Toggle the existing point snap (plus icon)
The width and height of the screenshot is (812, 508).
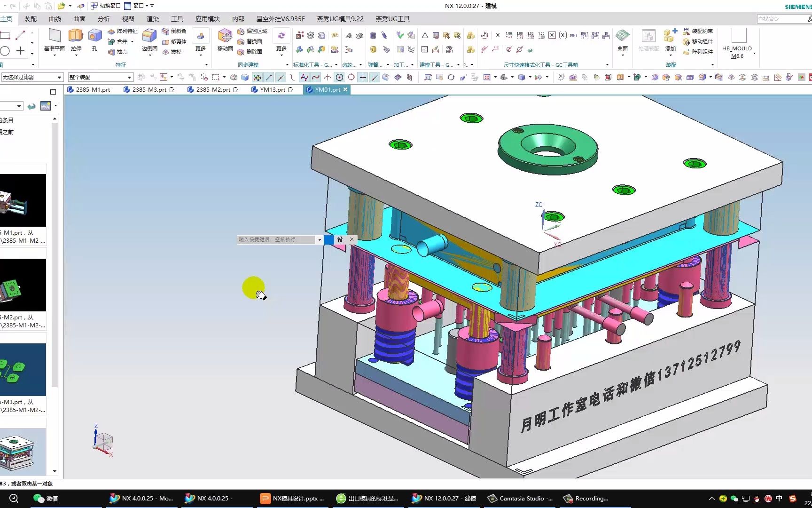[x=363, y=78]
